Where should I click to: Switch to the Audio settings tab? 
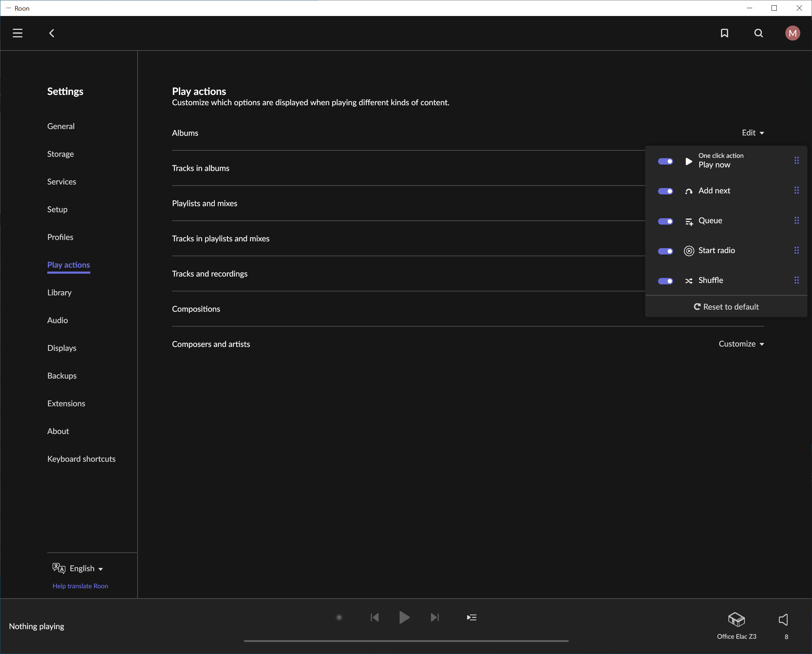pos(57,320)
